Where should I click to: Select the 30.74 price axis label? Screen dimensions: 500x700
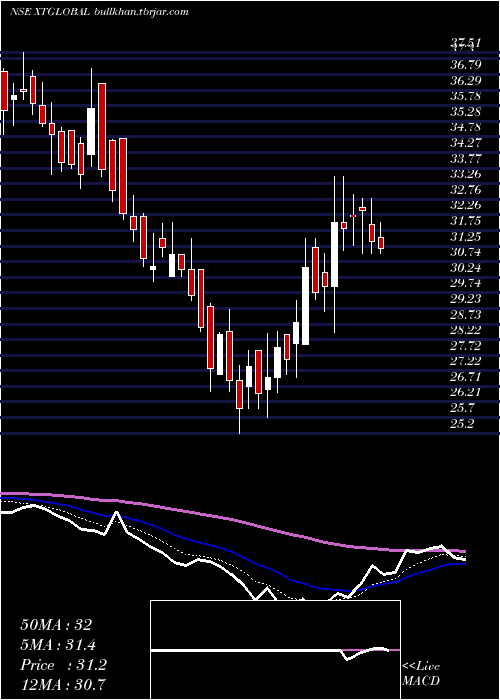coord(465,253)
